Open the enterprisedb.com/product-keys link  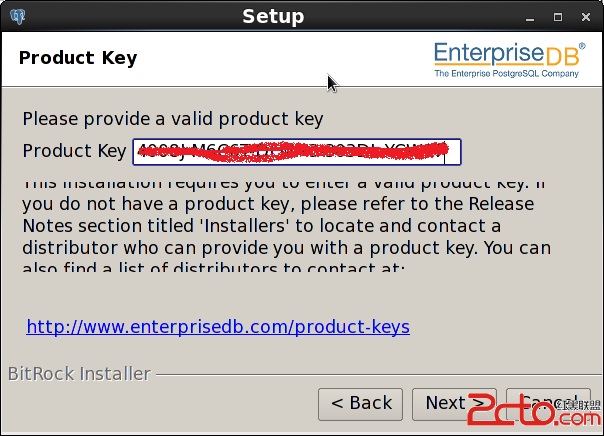pos(218,327)
